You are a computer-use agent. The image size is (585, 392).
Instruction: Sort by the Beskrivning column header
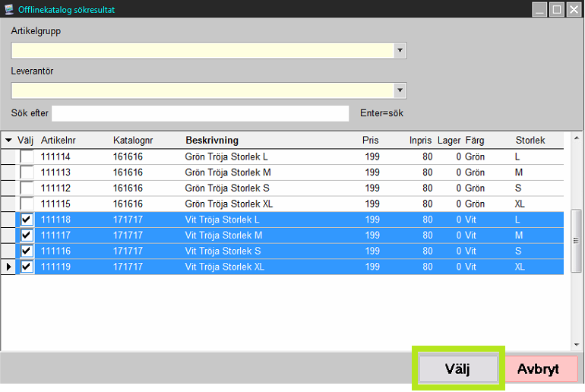coord(212,141)
